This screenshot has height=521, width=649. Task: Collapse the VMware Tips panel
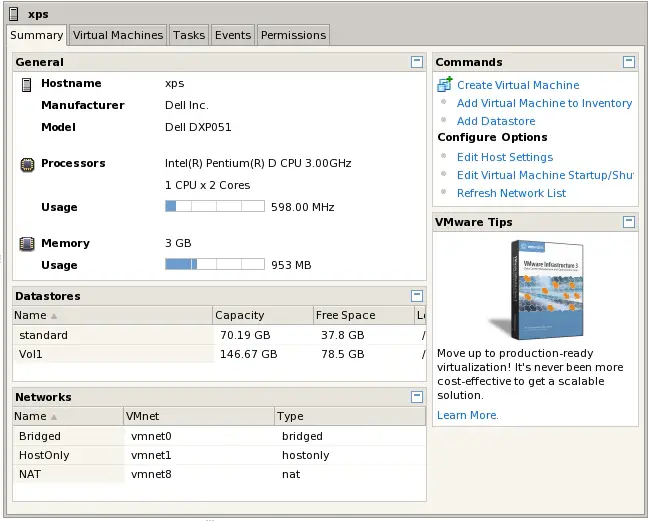(629, 222)
